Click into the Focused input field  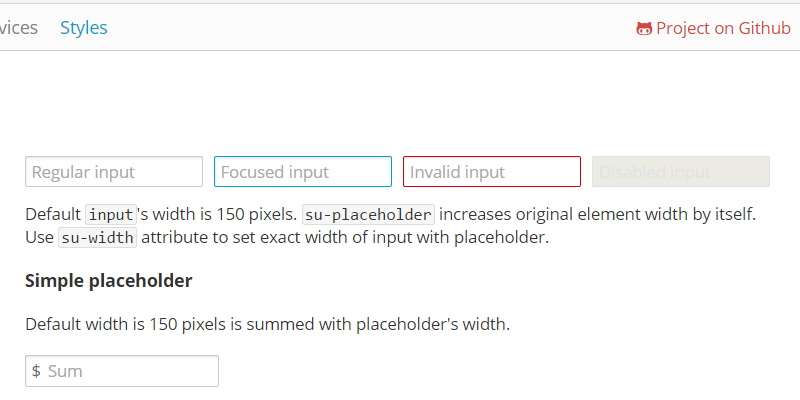point(303,172)
